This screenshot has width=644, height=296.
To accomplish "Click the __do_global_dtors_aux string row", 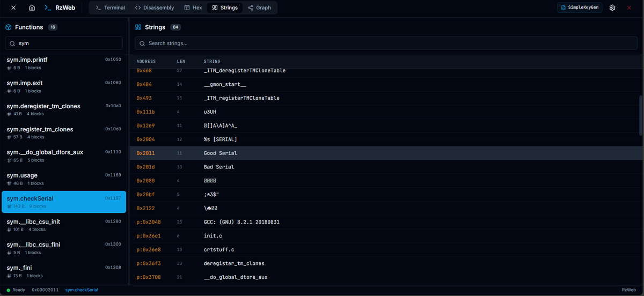I will 386,277.
